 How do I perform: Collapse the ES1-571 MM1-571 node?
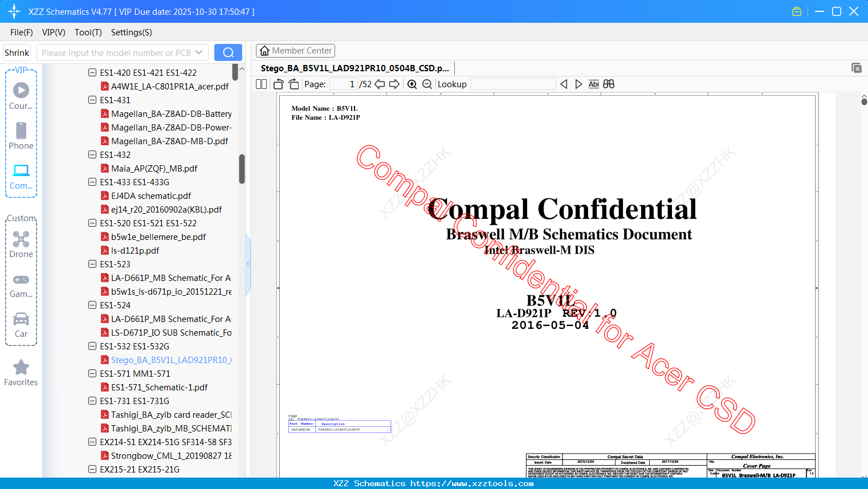click(x=92, y=373)
